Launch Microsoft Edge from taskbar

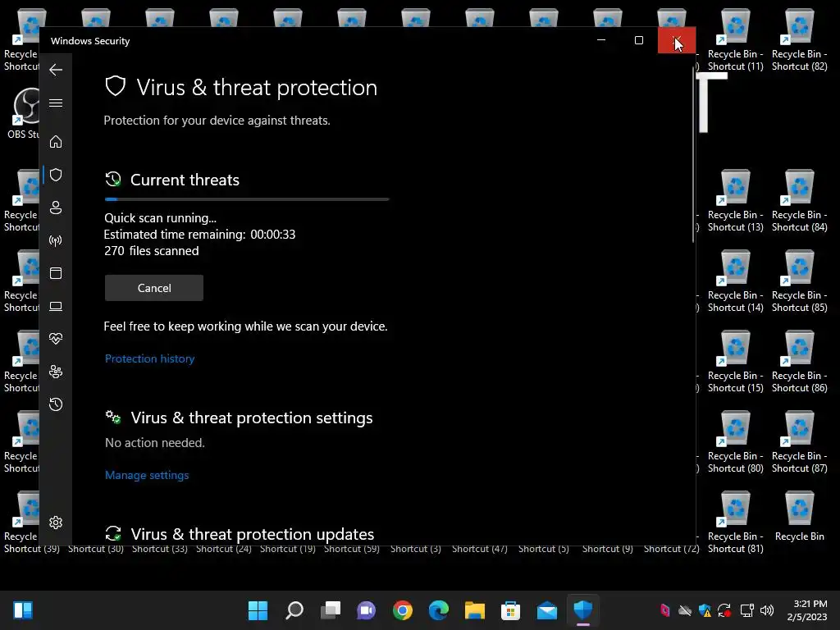pyautogui.click(x=439, y=610)
